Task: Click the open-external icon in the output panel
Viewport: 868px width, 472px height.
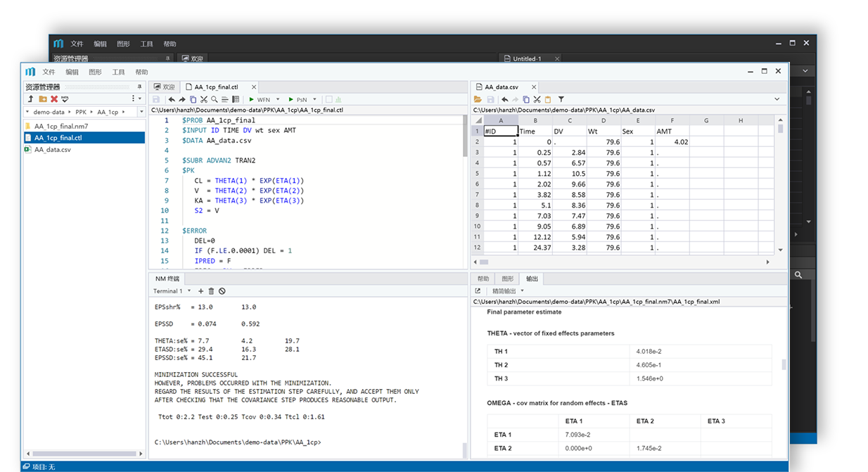Action: click(478, 291)
